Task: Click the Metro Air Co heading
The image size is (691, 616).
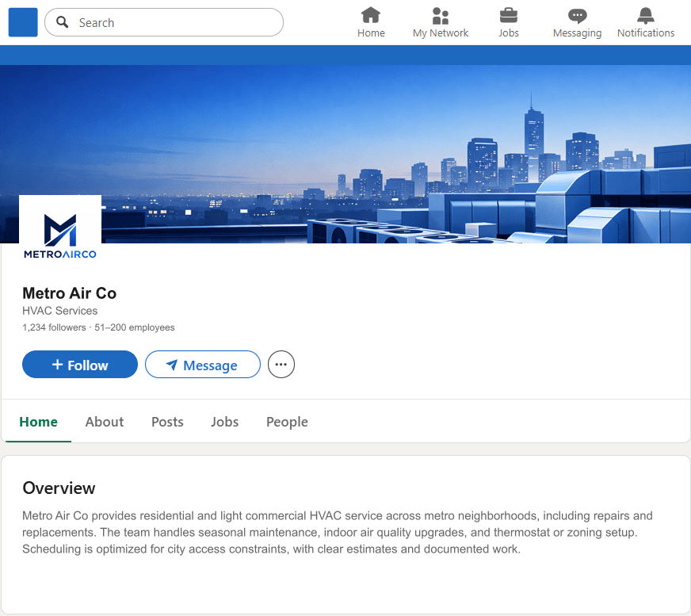Action: 69,293
